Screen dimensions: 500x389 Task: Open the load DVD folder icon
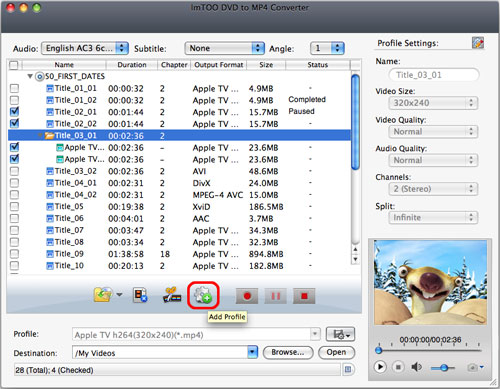point(103,295)
